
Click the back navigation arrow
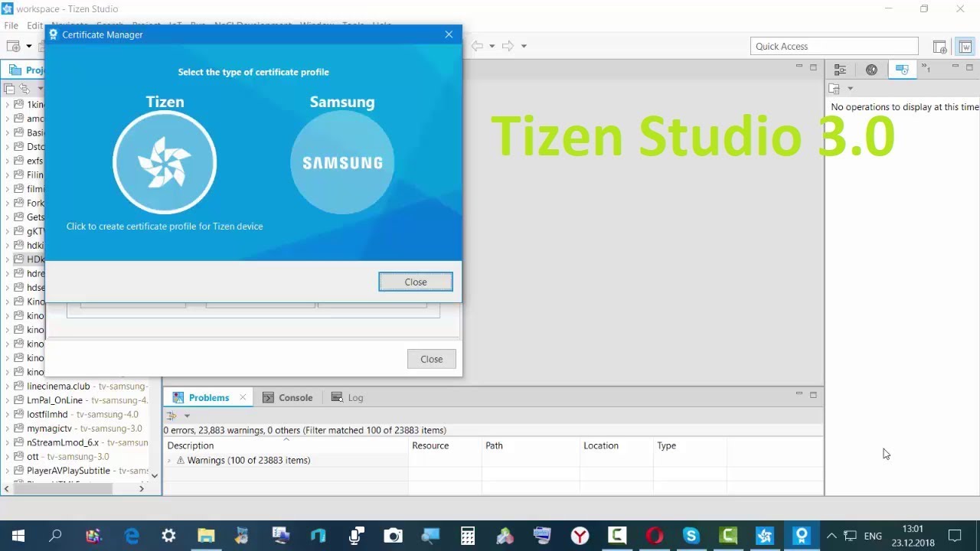tap(477, 46)
